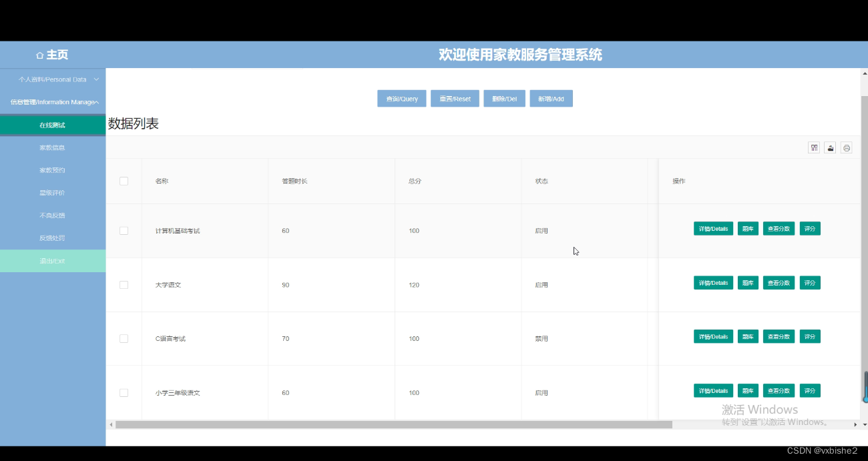Go to the 主页 home link
Screen dimensions: 868x461
click(52, 55)
